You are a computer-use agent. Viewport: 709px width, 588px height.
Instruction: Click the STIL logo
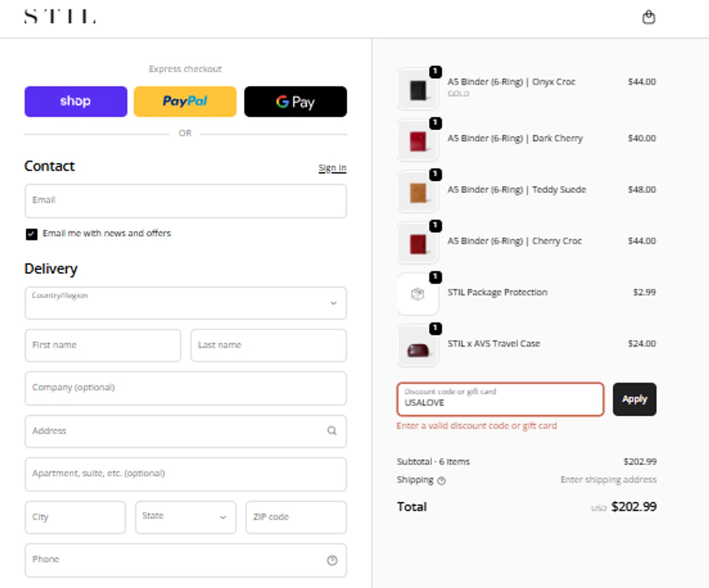point(60,17)
